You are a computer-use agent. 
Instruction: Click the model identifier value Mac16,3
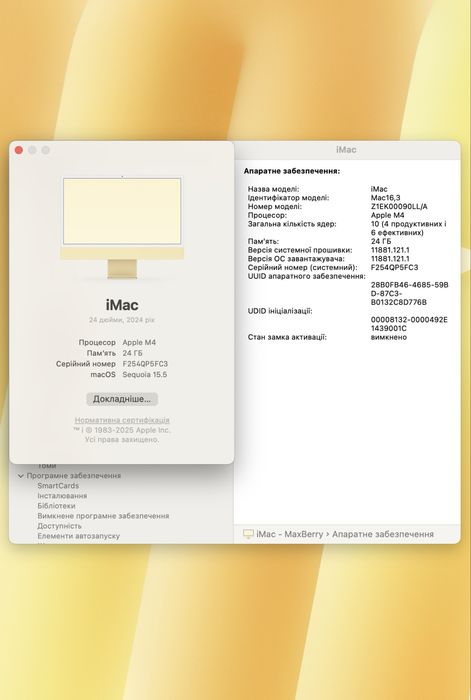(385, 198)
